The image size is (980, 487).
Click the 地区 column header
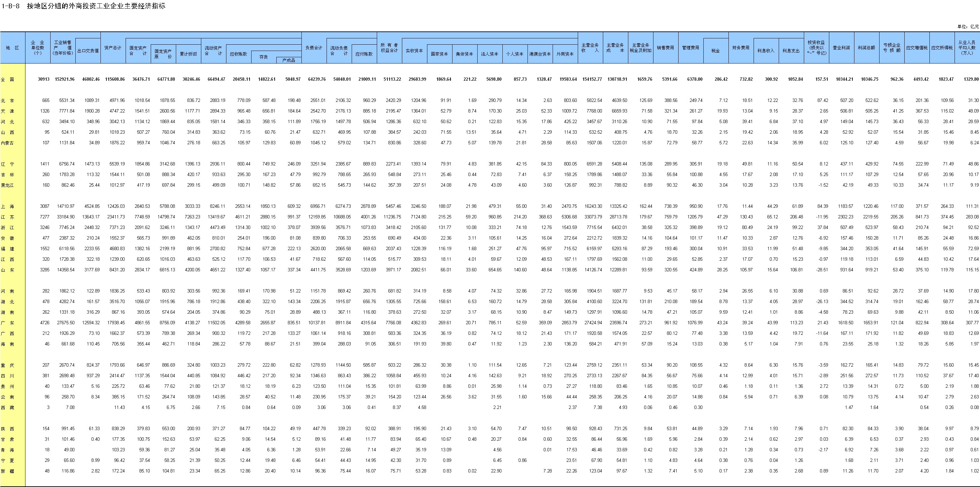13,48
